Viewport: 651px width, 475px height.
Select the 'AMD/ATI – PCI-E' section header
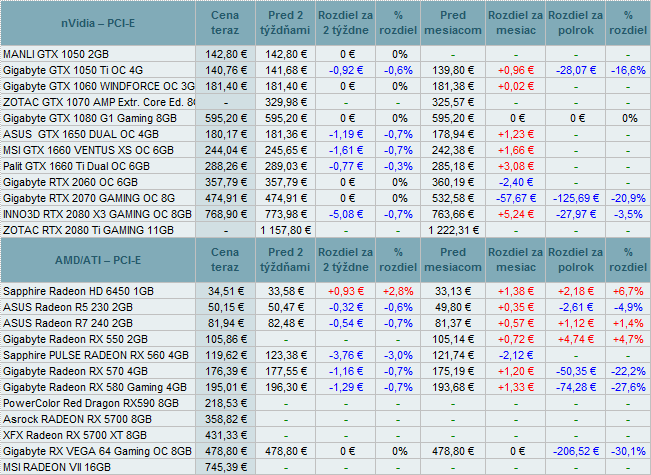tap(98, 260)
